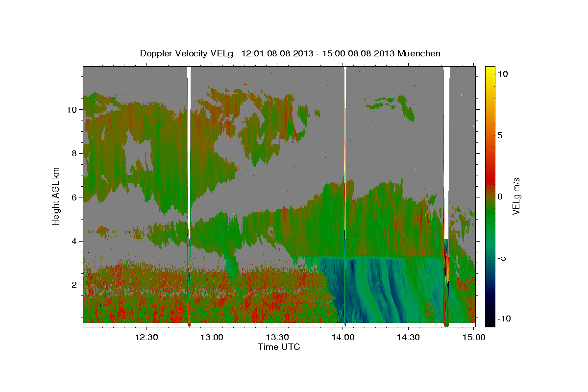Click the 14:30 time tick label

pos(408,337)
